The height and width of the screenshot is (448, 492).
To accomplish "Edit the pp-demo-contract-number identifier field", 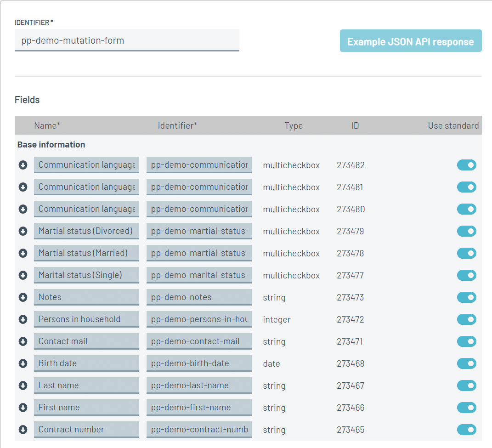I will pyautogui.click(x=199, y=430).
